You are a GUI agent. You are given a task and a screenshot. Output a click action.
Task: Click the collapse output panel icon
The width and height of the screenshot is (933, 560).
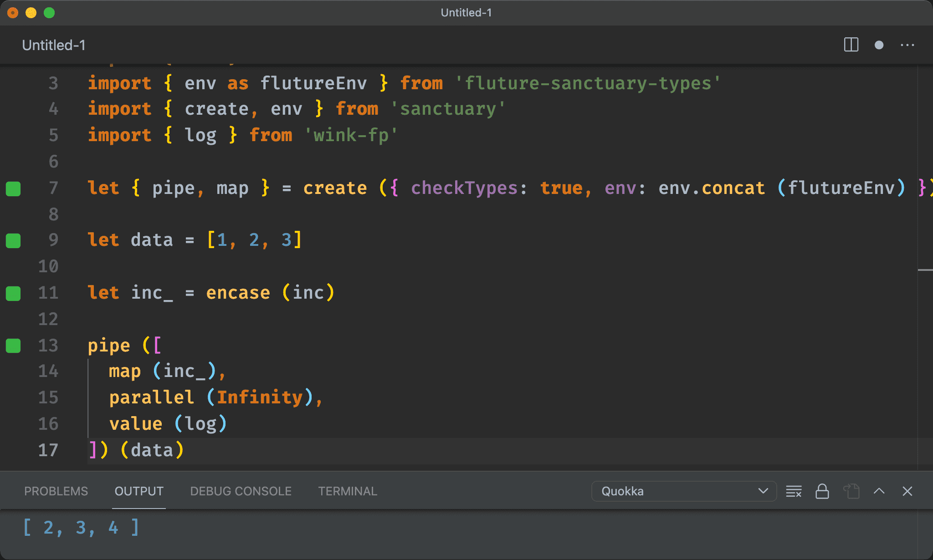(x=880, y=491)
